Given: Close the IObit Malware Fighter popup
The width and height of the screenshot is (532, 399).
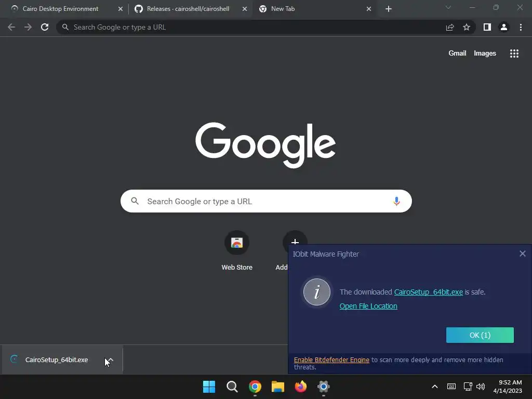Looking at the screenshot, I should pos(523,254).
